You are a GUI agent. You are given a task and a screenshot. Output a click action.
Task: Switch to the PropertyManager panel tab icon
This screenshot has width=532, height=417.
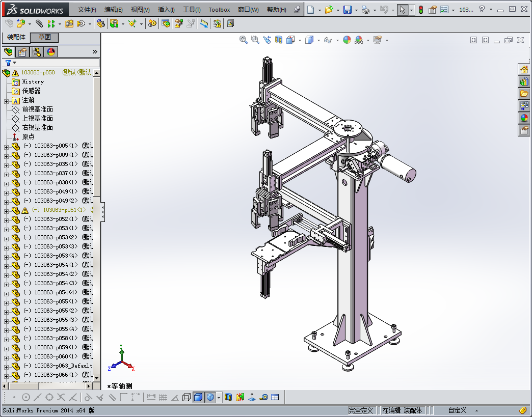pyautogui.click(x=22, y=52)
